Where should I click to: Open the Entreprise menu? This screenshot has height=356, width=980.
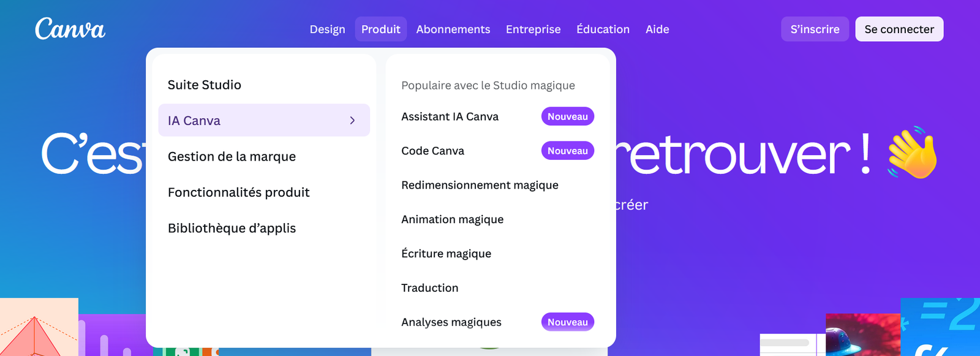(533, 29)
